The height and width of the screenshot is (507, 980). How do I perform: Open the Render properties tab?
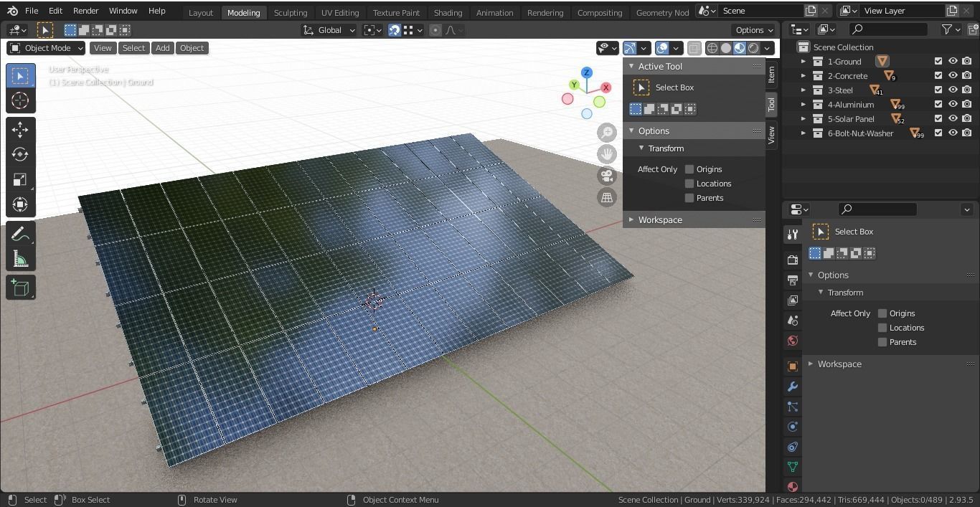tap(793, 260)
